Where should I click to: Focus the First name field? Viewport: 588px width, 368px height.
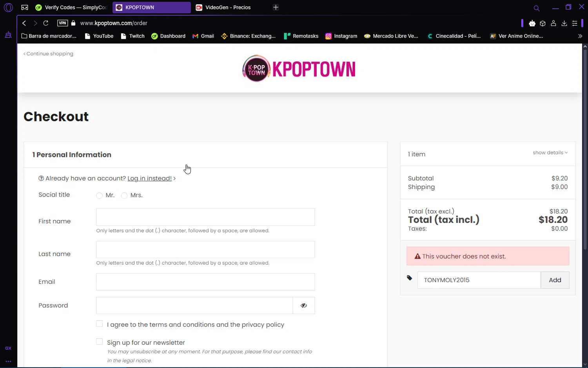205,217
